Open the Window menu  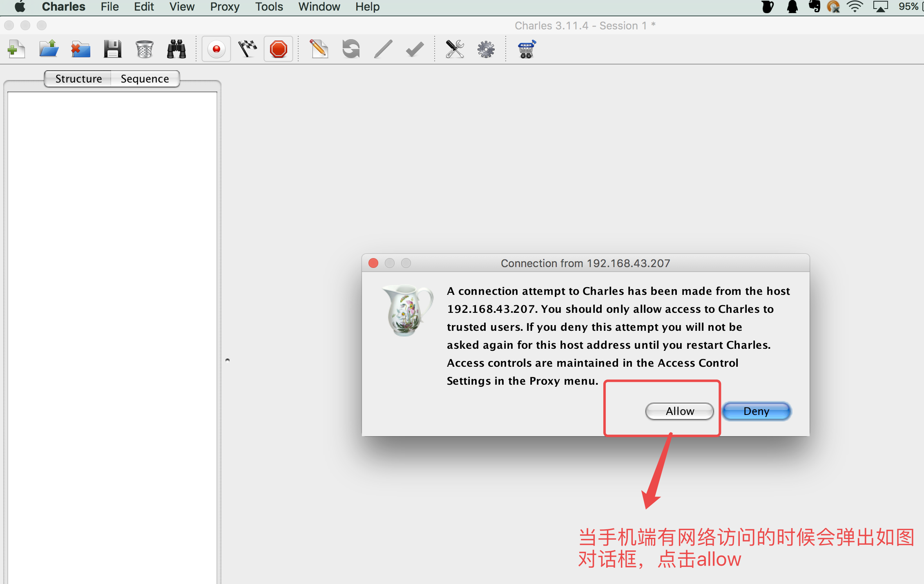[x=319, y=7]
